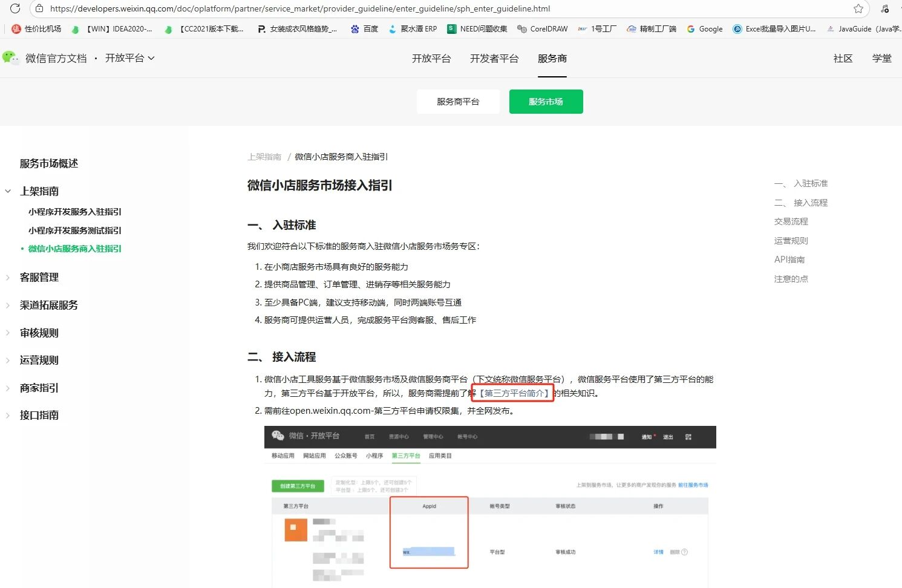This screenshot has height=588, width=902.
Task: Expand the 审核规则 sidebar section
Action: pos(8,333)
